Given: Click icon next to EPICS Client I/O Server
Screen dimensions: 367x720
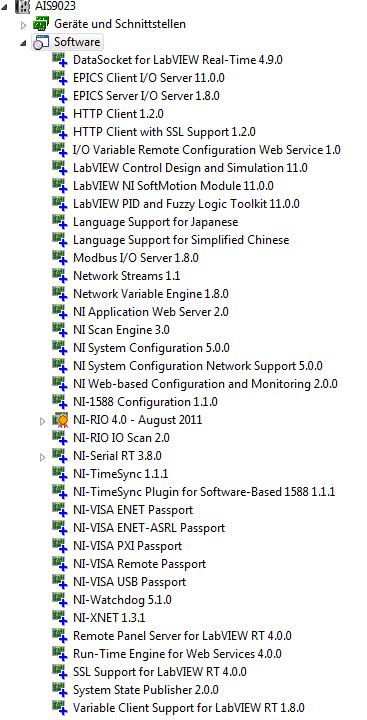Looking at the screenshot, I should [x=60, y=78].
